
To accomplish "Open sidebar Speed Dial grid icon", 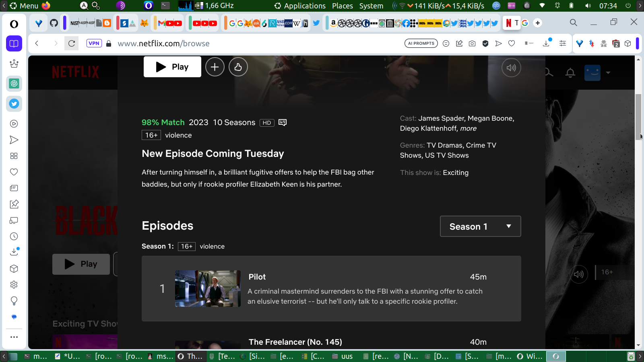I will [14, 156].
